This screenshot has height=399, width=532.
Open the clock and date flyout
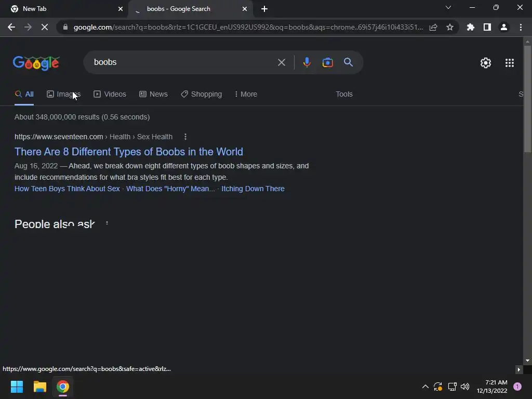[492, 387]
